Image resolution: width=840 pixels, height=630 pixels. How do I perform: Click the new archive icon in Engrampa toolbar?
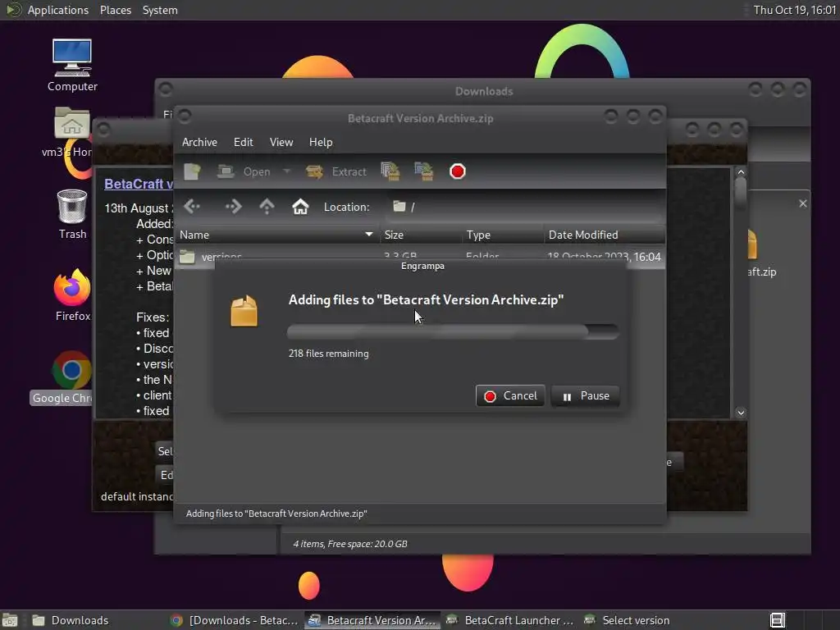(x=192, y=171)
